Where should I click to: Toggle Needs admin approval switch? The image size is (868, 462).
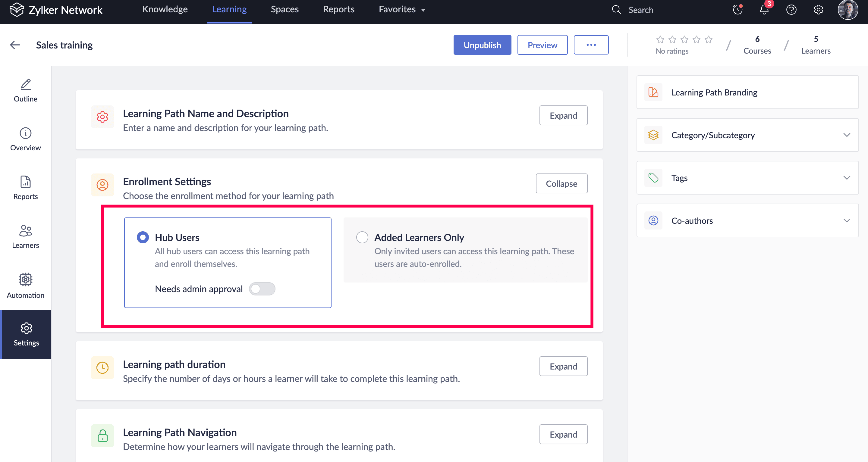click(262, 289)
